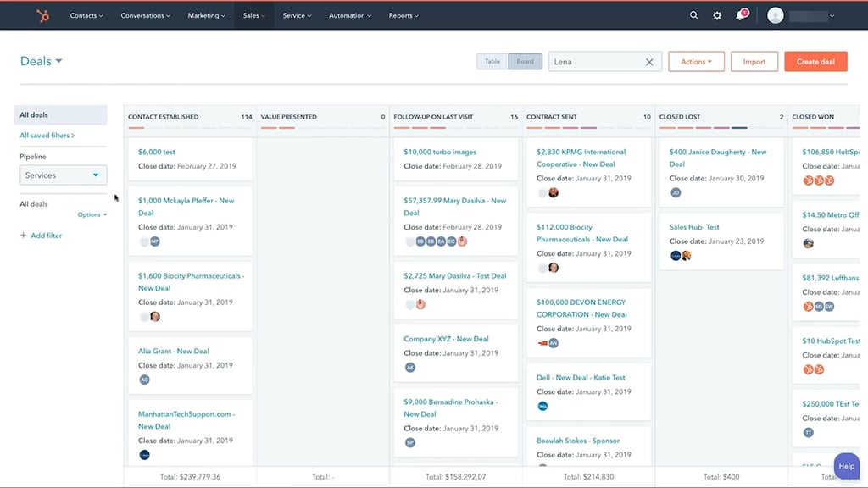
Task: Click avatar on Bernadine Prohaska deal card
Action: [410, 442]
